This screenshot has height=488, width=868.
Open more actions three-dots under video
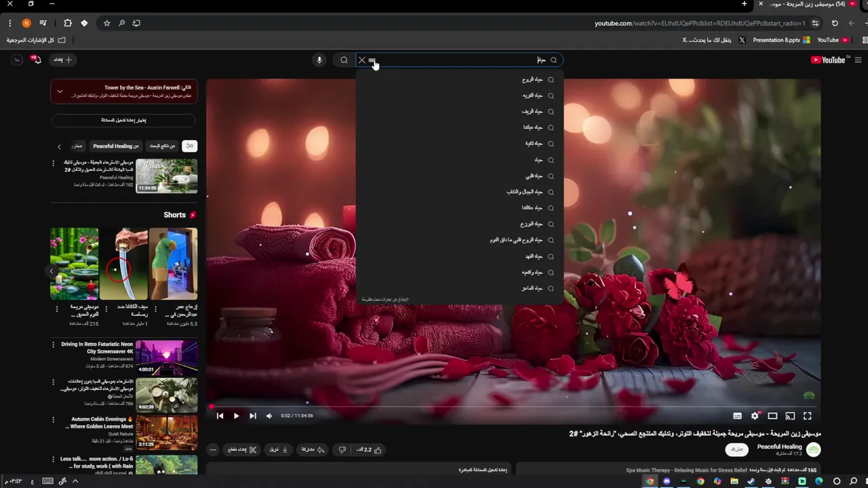[213, 449]
